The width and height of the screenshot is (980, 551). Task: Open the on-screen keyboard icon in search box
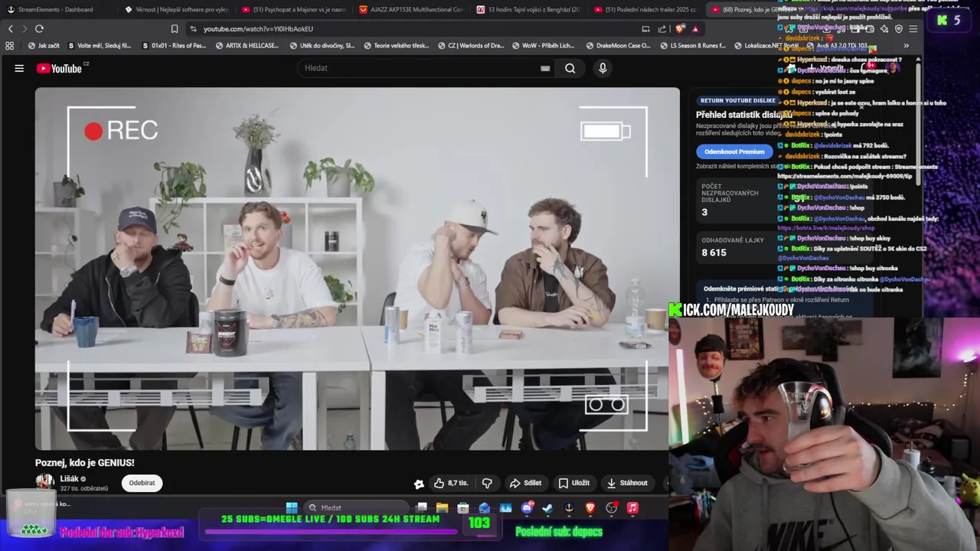pyautogui.click(x=545, y=68)
